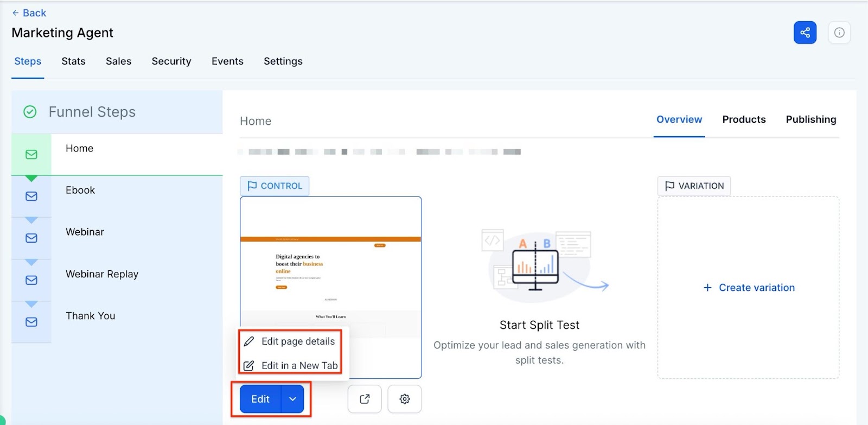Click the Funnel Steps green checkmark icon

pyautogui.click(x=30, y=112)
